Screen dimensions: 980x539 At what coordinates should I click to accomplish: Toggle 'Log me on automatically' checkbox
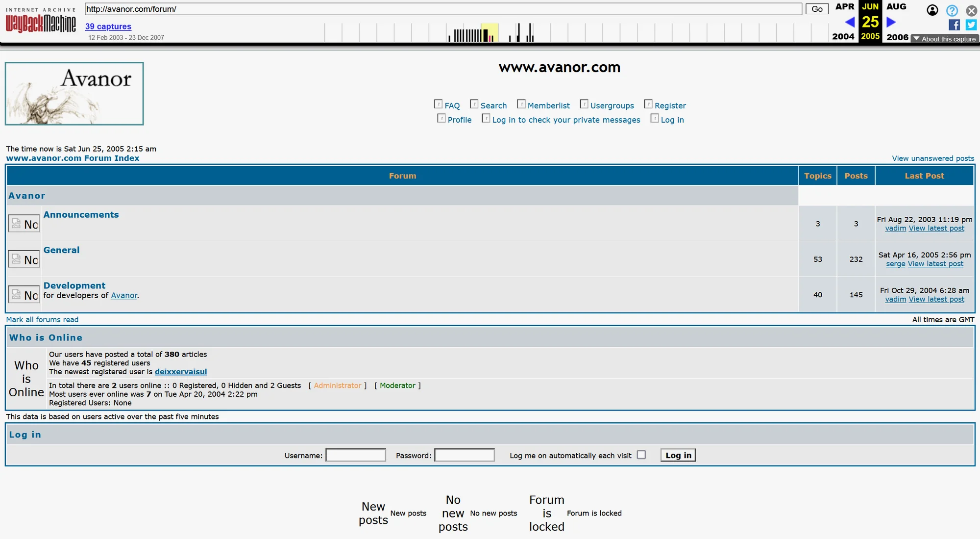point(641,455)
